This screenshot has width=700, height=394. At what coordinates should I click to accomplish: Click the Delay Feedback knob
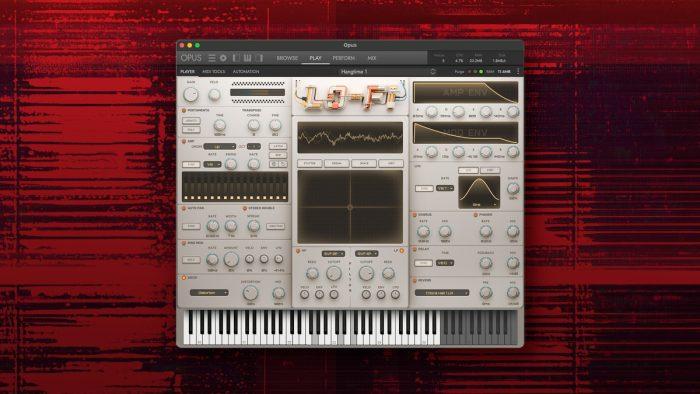click(486, 263)
